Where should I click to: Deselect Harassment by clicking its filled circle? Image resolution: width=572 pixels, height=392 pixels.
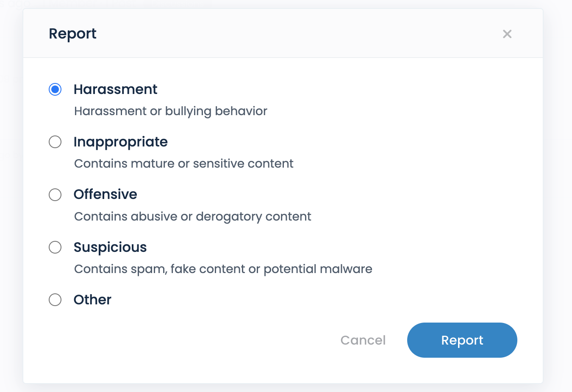click(x=55, y=89)
